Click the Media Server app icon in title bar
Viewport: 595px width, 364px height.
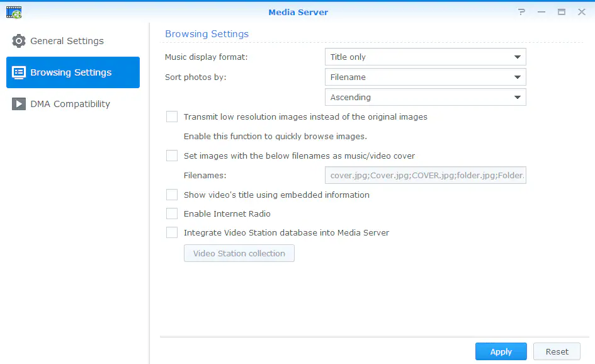tap(14, 12)
